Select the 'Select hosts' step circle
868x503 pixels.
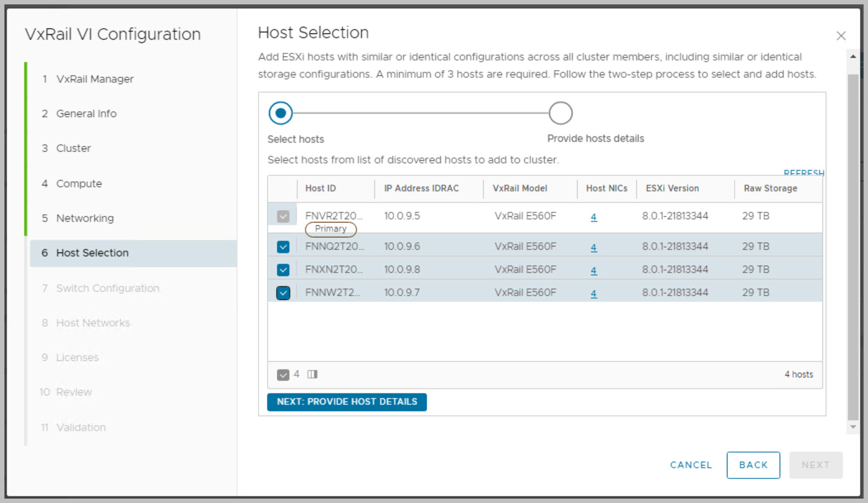coord(281,113)
